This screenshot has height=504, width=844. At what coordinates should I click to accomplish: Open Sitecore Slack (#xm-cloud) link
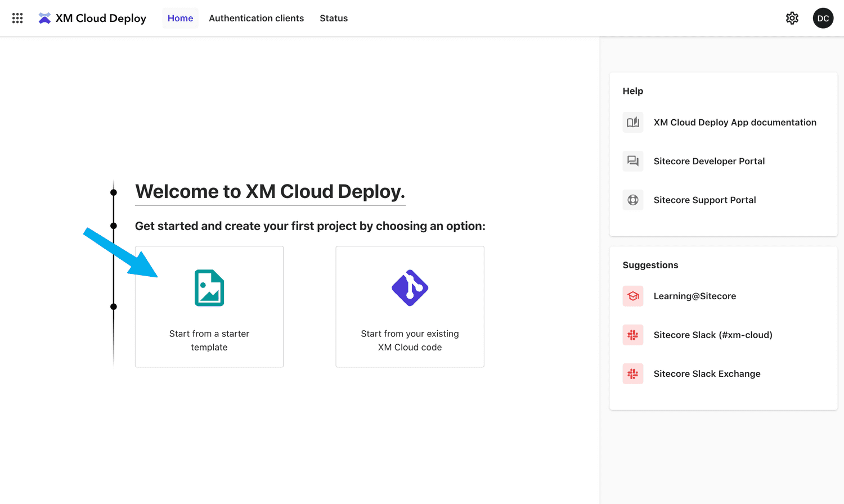pyautogui.click(x=713, y=335)
